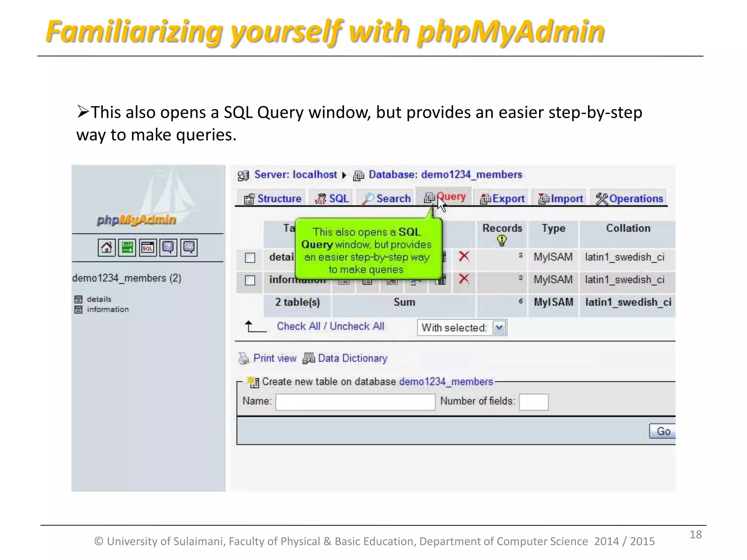
Task: Drop the information table with red X
Action: 464,279
